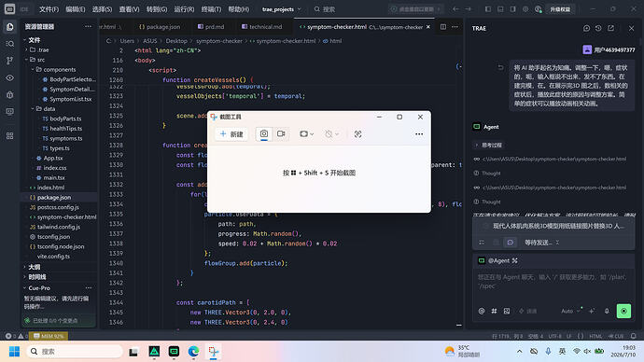The width and height of the screenshot is (644, 362).
Task: Switch Snipping Tool to screenshot camera mode
Action: (x=264, y=133)
